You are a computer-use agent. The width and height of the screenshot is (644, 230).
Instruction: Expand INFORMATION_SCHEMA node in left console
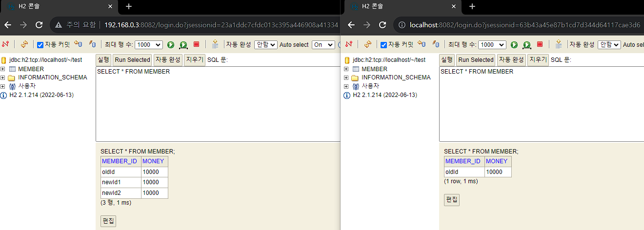tap(3, 77)
